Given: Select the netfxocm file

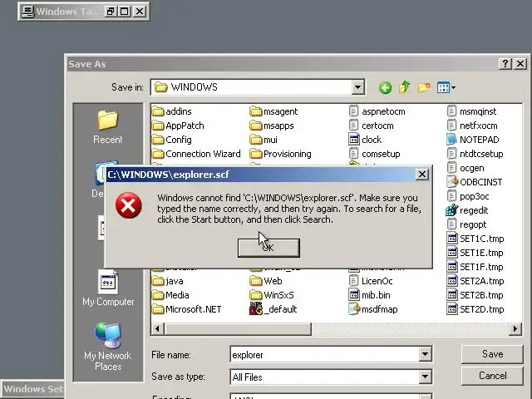Looking at the screenshot, I should [x=472, y=126].
